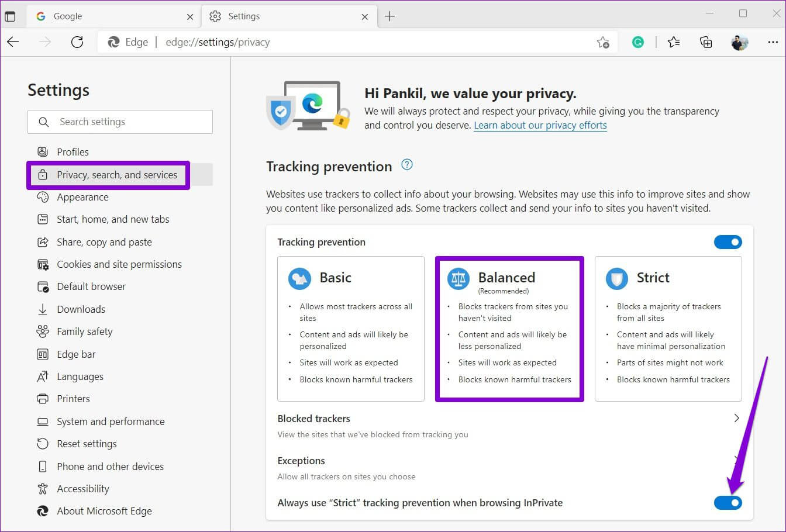Screen dimensions: 786x532
Task: Click the Edge logo in address bar
Action: pos(114,42)
